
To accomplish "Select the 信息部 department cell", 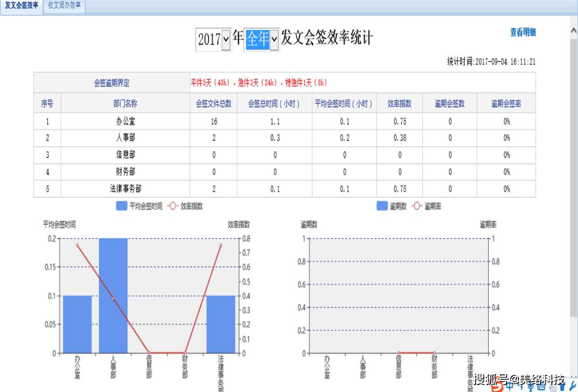I will click(125, 155).
